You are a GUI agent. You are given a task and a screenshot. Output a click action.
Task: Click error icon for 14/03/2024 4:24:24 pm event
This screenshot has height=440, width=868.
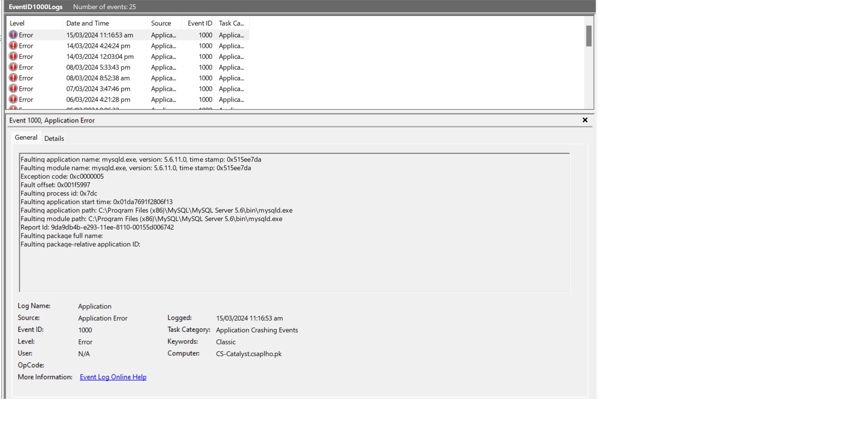[x=13, y=46]
